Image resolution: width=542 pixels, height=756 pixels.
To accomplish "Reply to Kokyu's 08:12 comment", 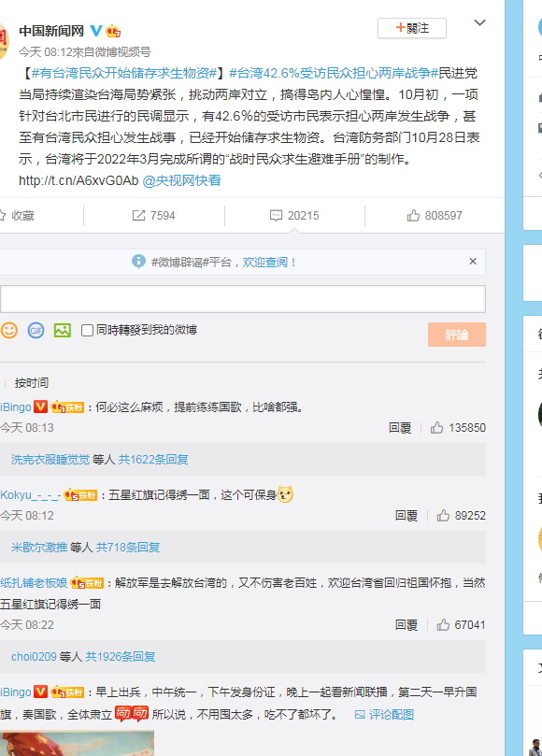I will point(406,516).
